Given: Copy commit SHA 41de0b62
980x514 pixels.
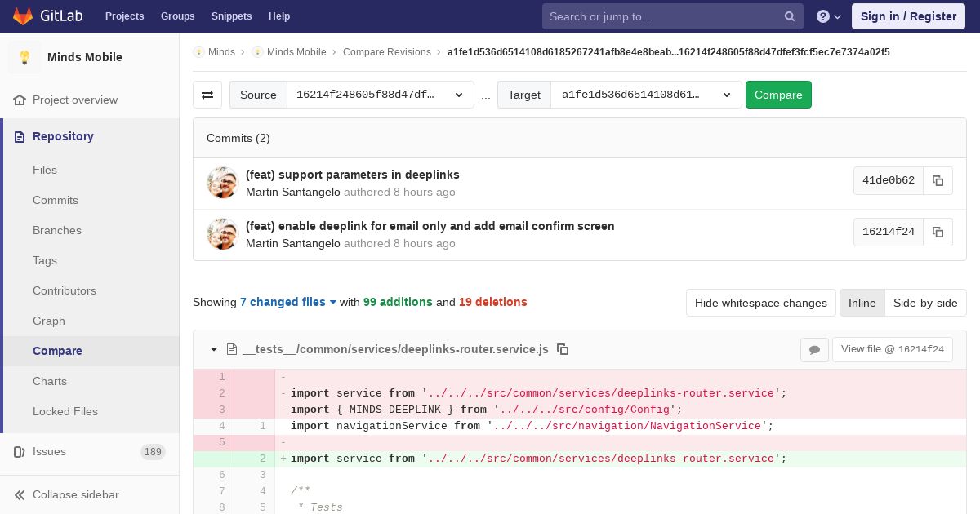Looking at the screenshot, I should click(x=938, y=181).
